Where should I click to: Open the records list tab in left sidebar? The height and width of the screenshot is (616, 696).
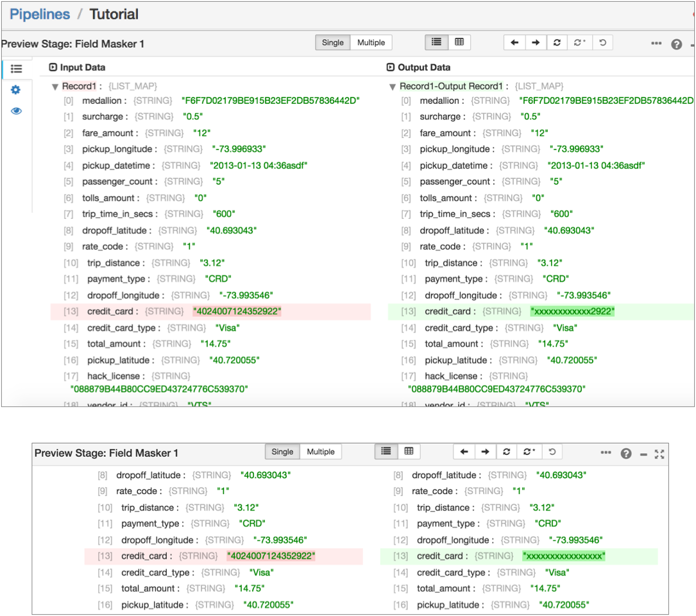tap(16, 69)
